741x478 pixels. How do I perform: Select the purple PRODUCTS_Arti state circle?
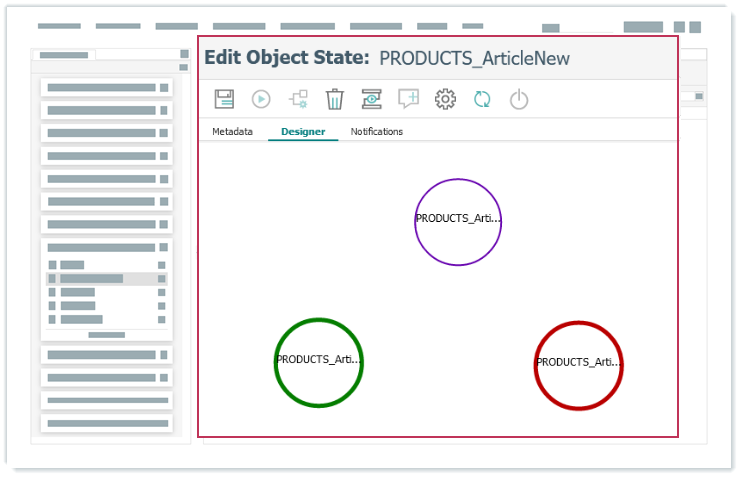click(x=458, y=222)
